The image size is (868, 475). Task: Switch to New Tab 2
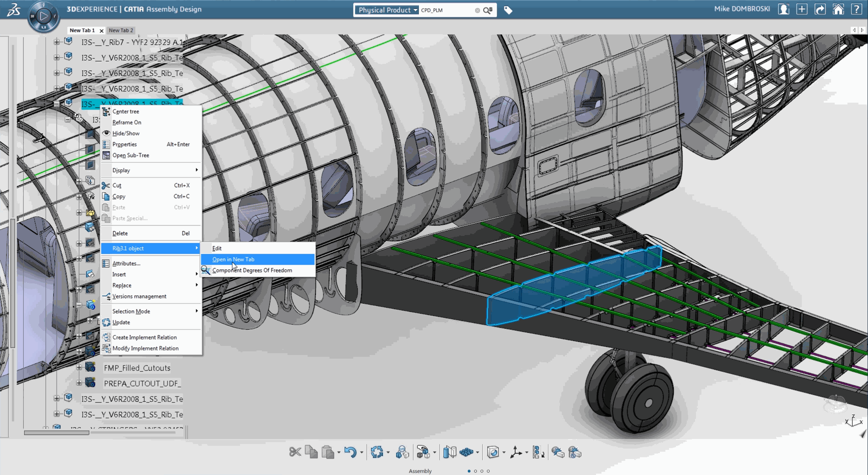[120, 30]
